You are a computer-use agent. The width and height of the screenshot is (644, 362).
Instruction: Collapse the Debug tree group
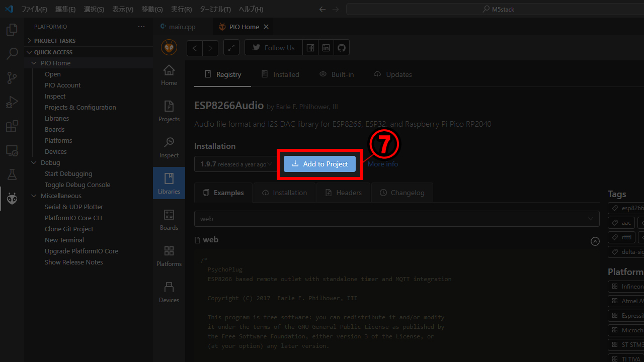tap(34, 163)
